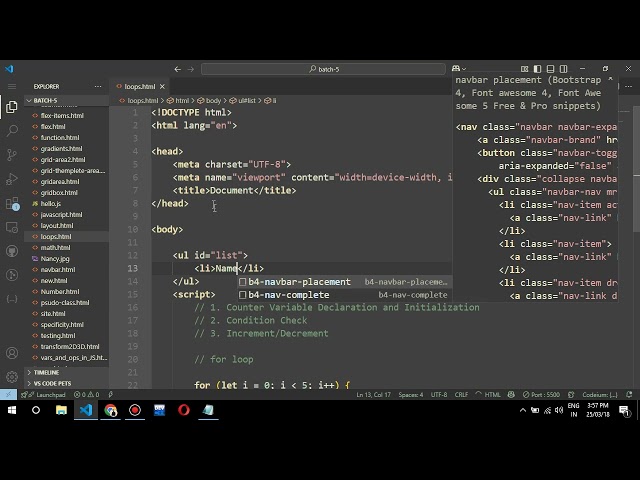Click HTML language mode in status bar
This screenshot has width=640, height=480.
coord(492,395)
